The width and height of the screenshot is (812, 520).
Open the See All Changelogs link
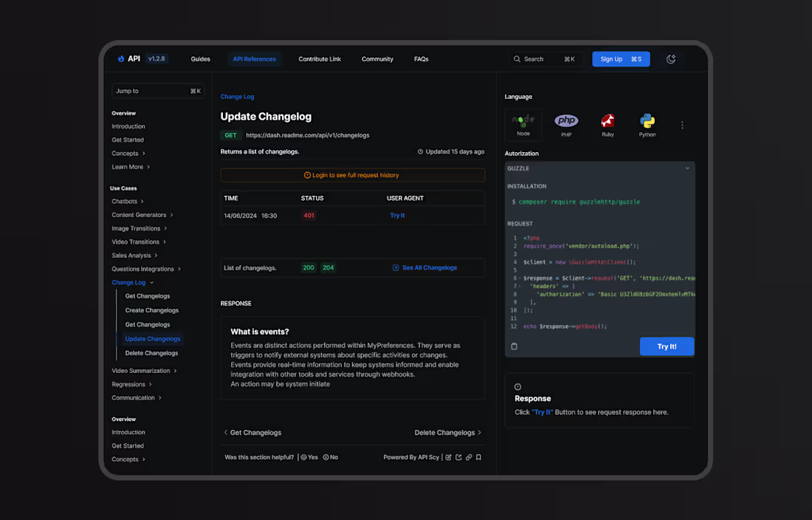425,267
